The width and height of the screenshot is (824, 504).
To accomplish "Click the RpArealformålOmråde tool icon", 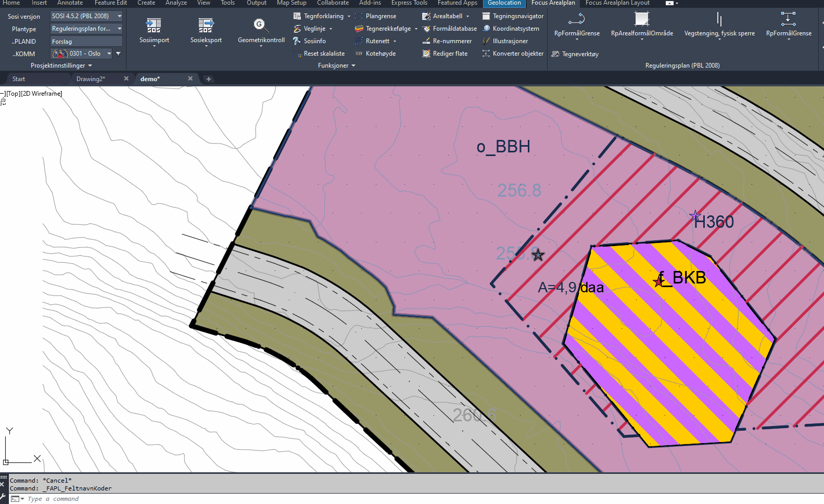I will (x=642, y=20).
